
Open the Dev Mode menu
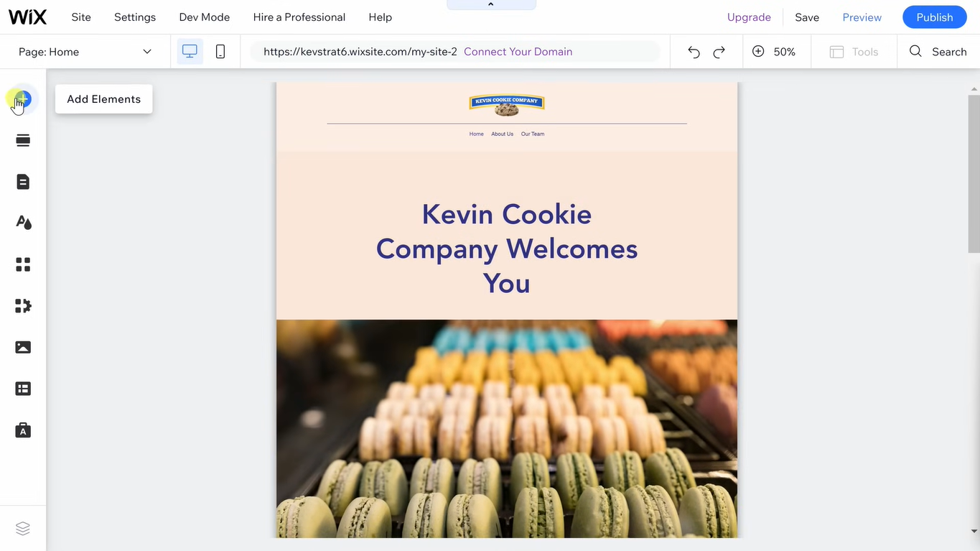(x=205, y=17)
